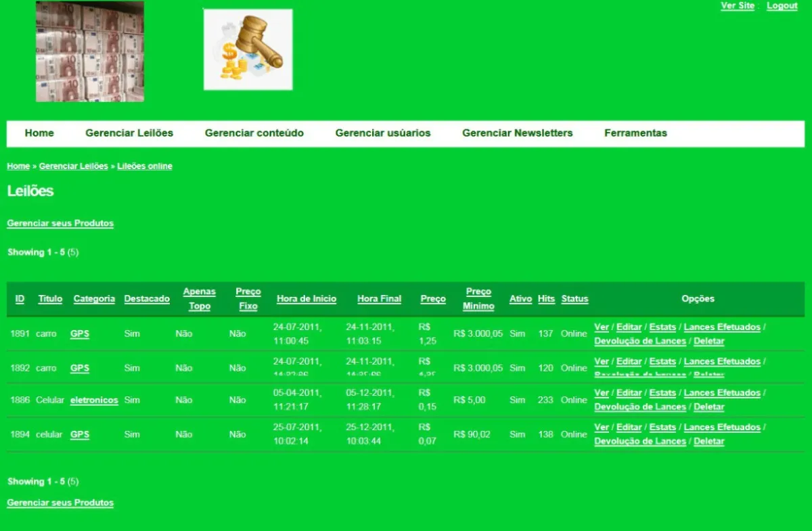Open the Gerenciar usúarios menu

click(x=383, y=133)
